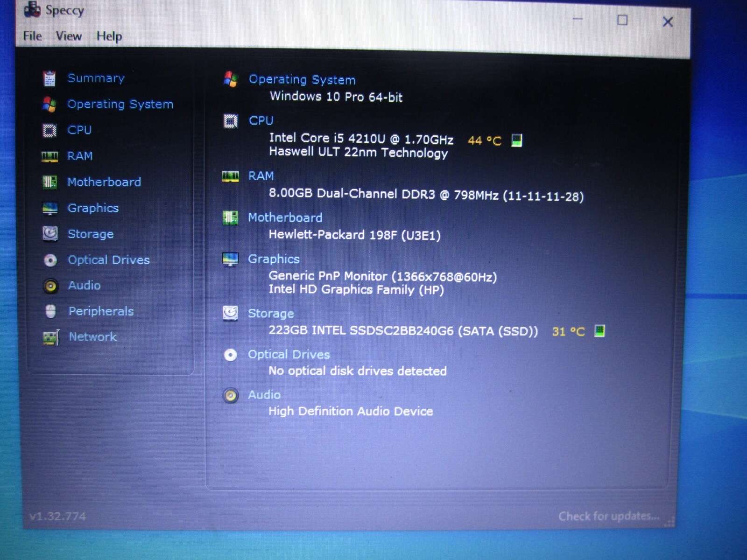
Task: Click the CPU chip icon in sidebar
Action: (49, 131)
